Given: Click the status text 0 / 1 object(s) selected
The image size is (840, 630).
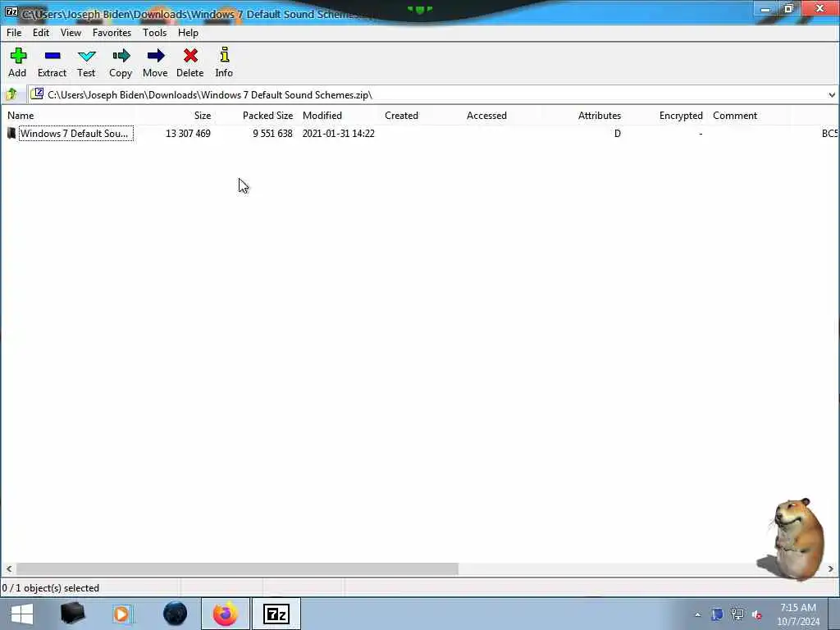Looking at the screenshot, I should point(51,588).
